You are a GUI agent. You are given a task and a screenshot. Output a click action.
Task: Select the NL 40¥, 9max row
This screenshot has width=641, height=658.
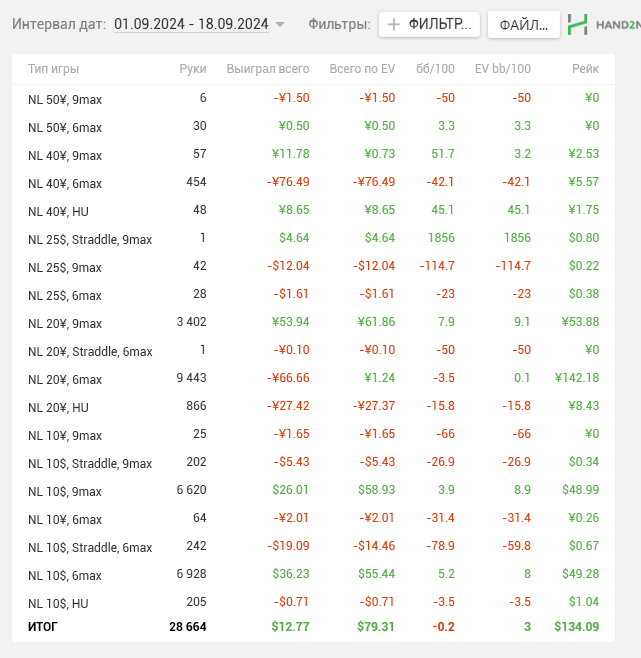pyautogui.click(x=313, y=154)
